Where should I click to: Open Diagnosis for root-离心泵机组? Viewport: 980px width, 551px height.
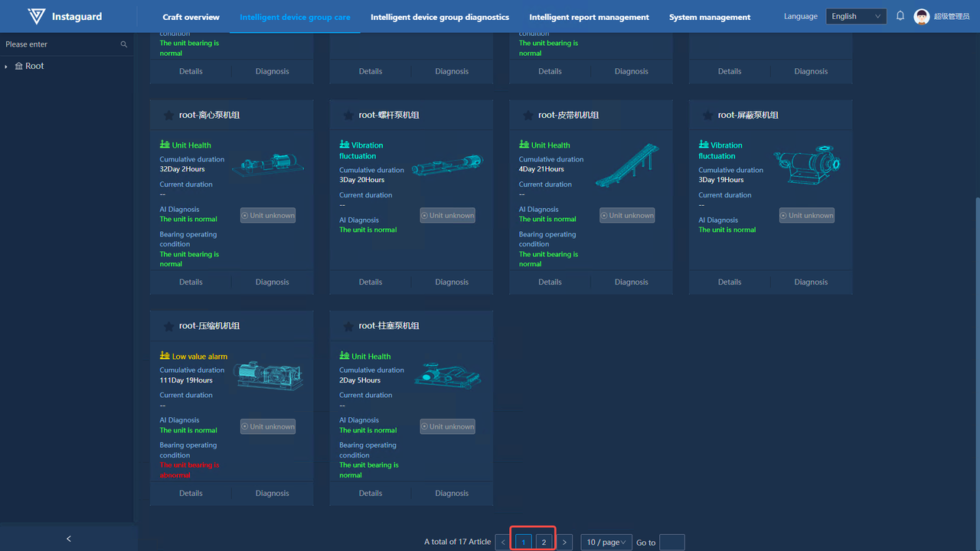click(273, 282)
